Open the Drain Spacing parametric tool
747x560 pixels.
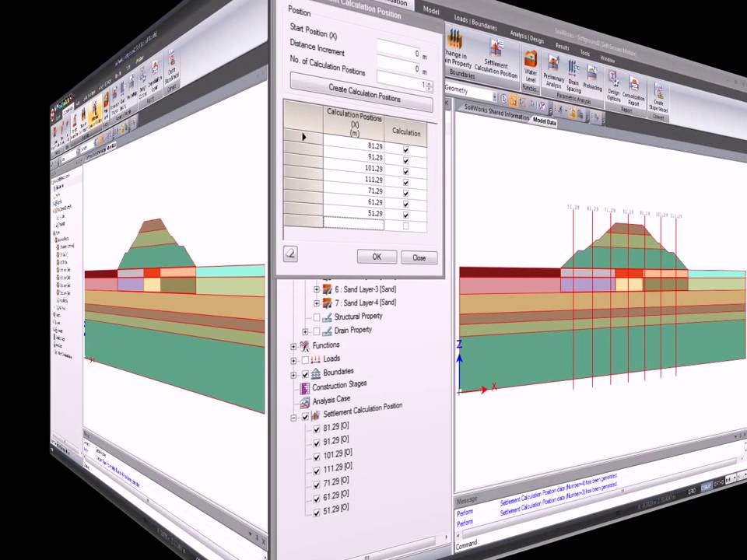(x=573, y=76)
